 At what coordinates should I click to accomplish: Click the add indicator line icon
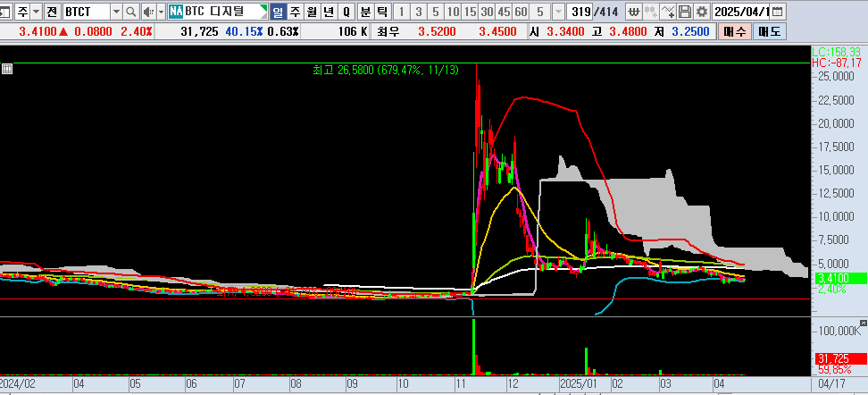tap(668, 11)
